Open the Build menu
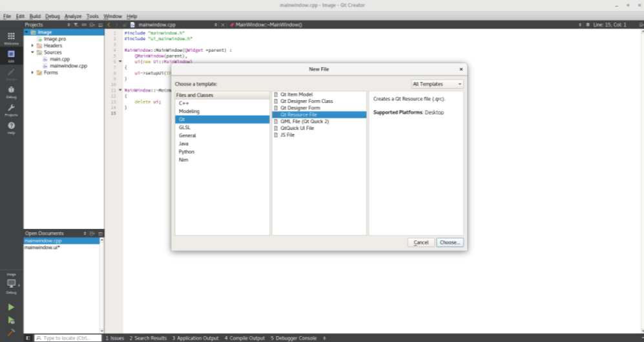 [35, 16]
